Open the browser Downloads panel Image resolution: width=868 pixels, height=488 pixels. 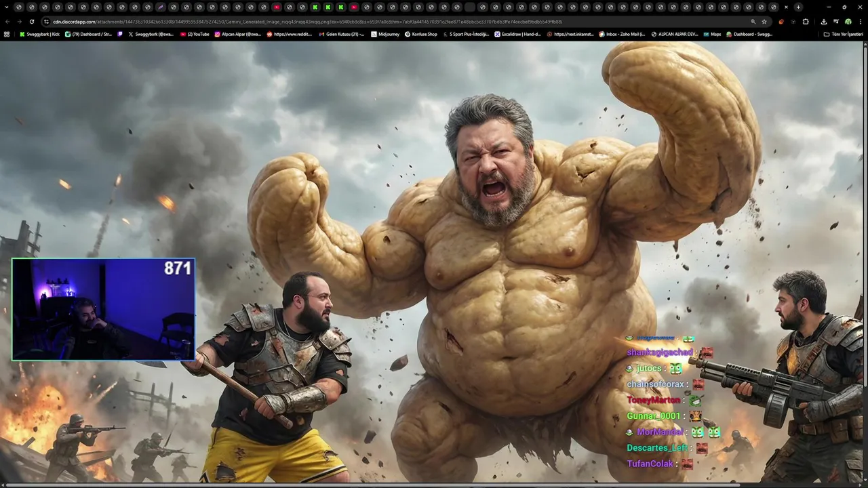[x=823, y=22]
